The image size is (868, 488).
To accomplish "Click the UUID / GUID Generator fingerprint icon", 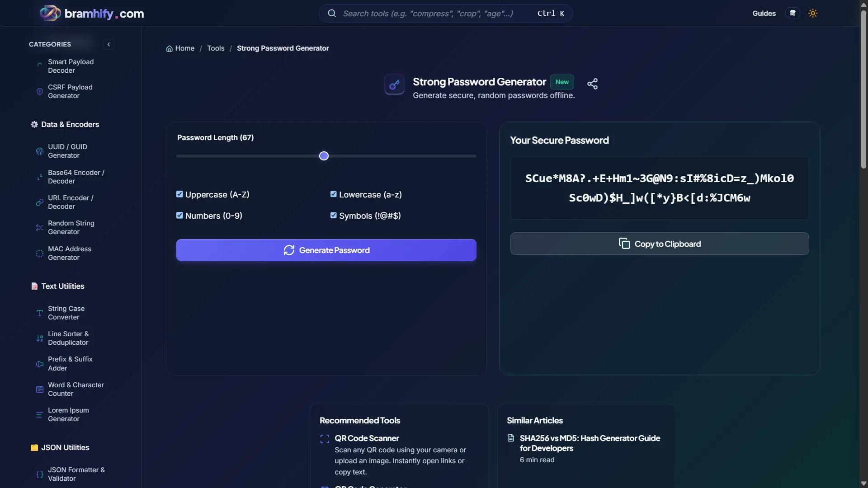I will pyautogui.click(x=40, y=151).
